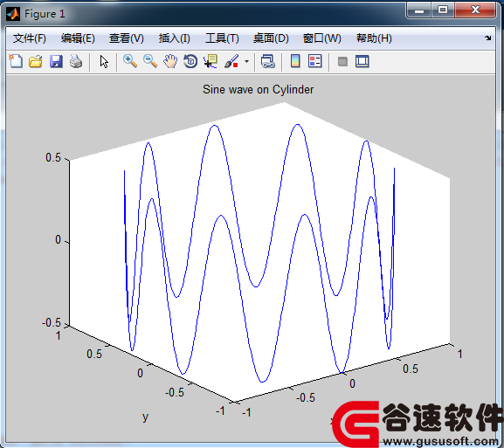
Task: Click the Hide Plot Tools icon
Action: (342, 61)
